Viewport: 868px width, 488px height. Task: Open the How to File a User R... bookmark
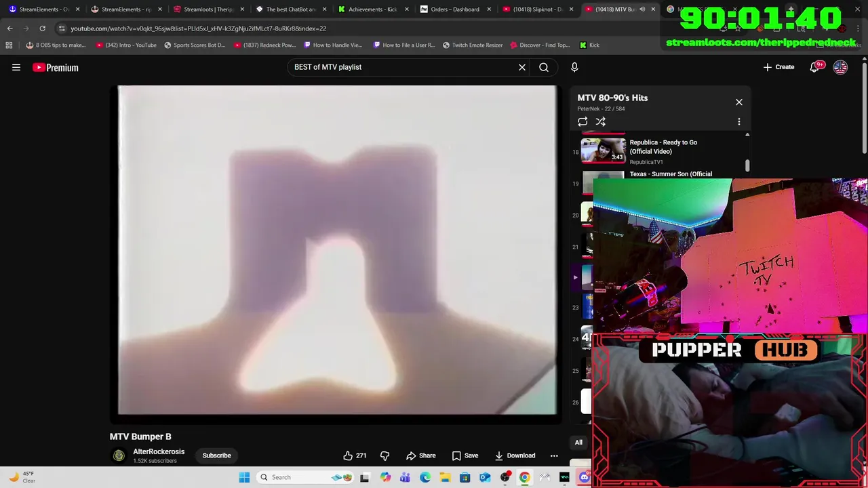pyautogui.click(x=404, y=45)
